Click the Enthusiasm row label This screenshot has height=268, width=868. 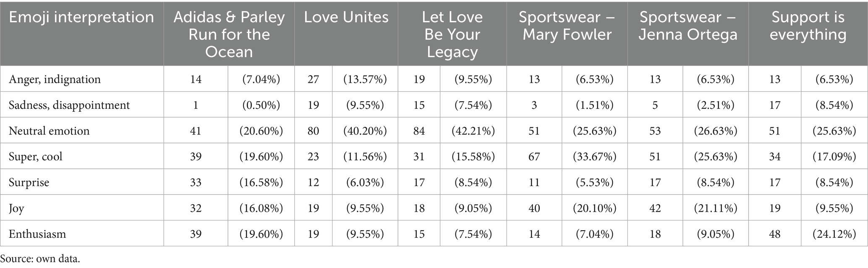[37, 234]
